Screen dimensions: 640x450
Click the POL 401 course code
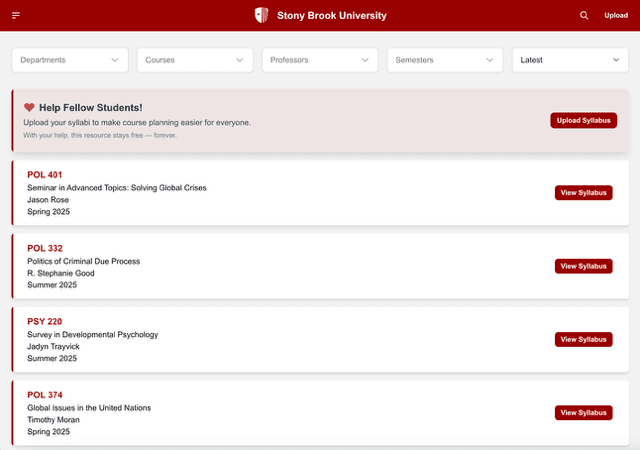pos(45,175)
